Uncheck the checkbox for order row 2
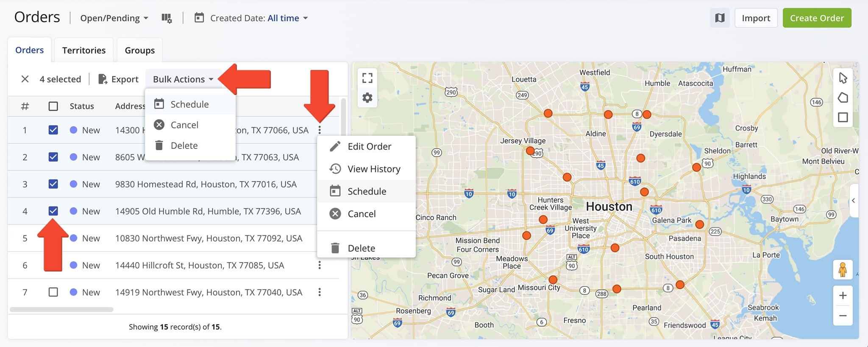This screenshot has height=347, width=868. 53,157
